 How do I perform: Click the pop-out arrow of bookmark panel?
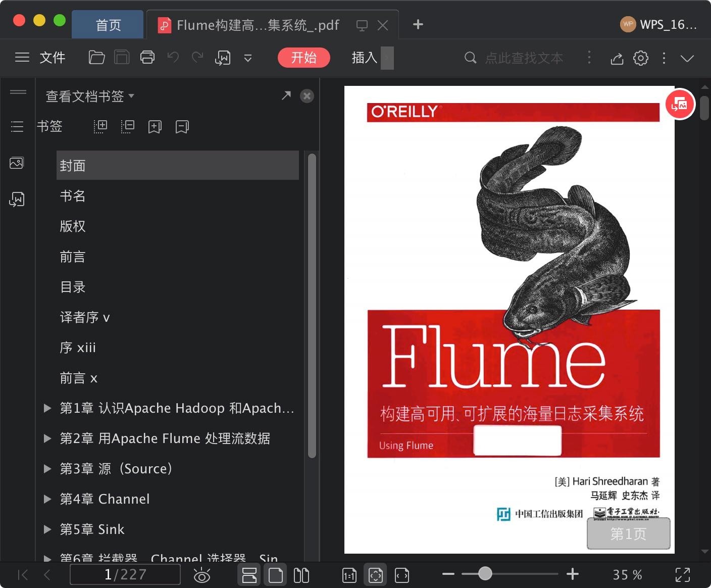(286, 95)
